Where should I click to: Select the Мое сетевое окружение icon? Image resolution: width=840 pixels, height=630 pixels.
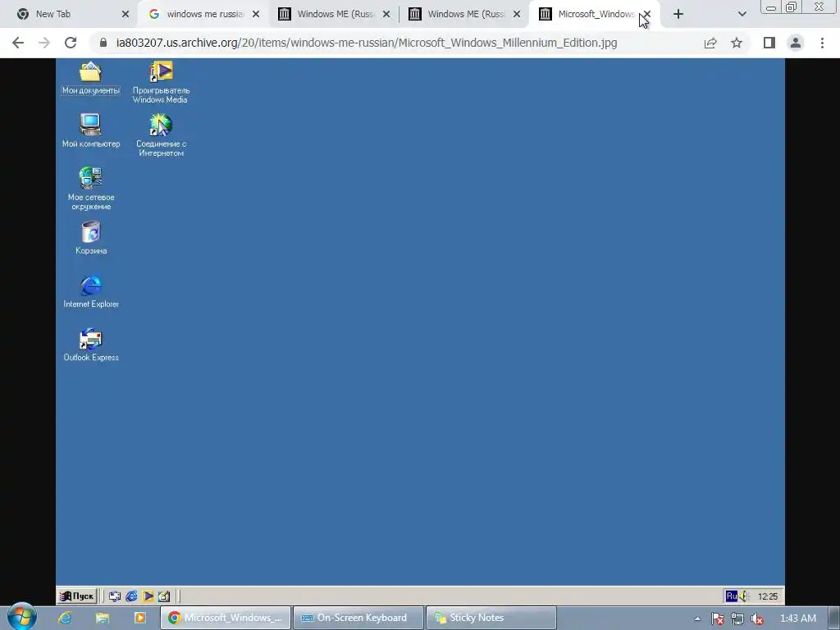[x=90, y=188]
